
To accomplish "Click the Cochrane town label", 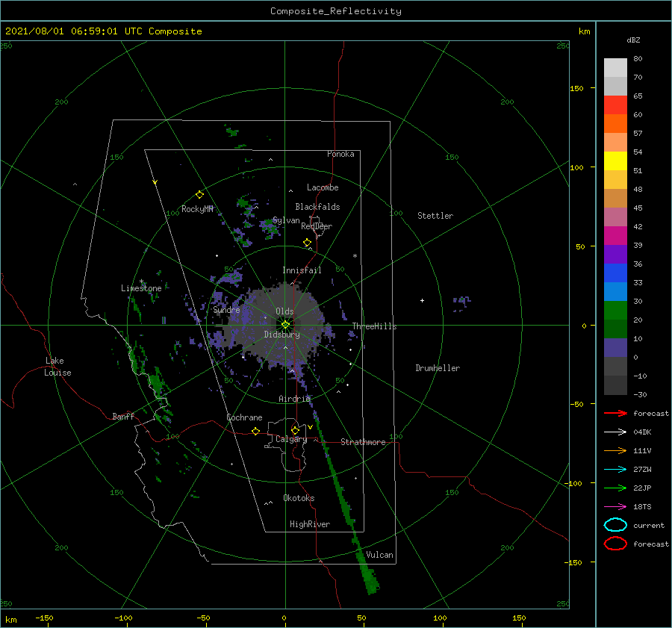I will point(244,417).
